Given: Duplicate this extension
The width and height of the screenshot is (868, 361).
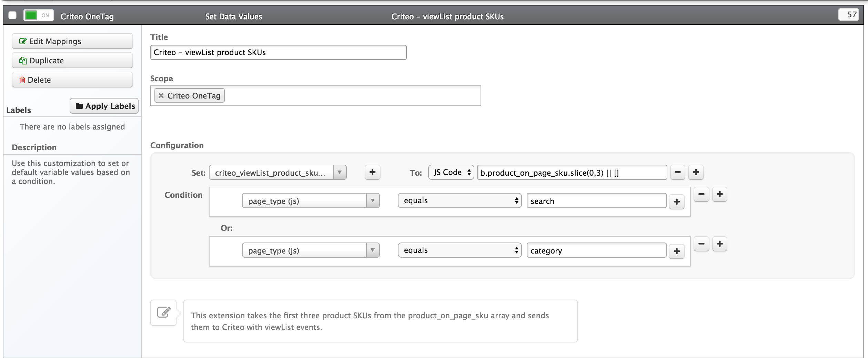Looking at the screenshot, I should click(72, 61).
